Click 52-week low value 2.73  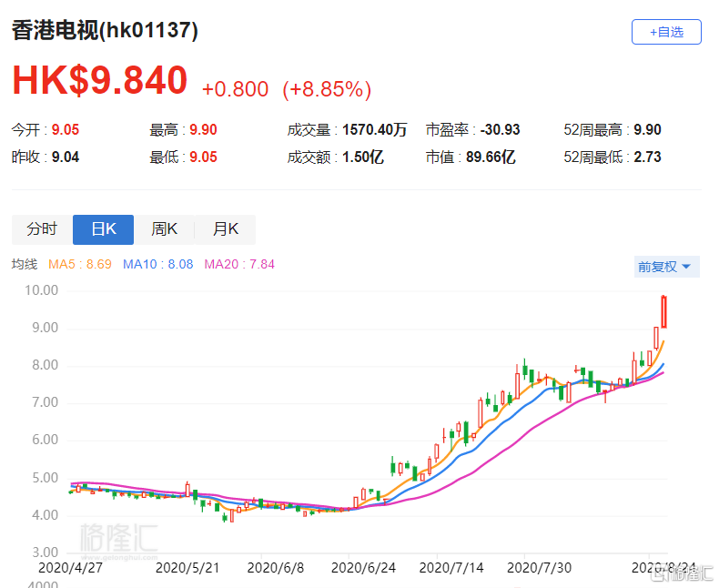coord(647,157)
